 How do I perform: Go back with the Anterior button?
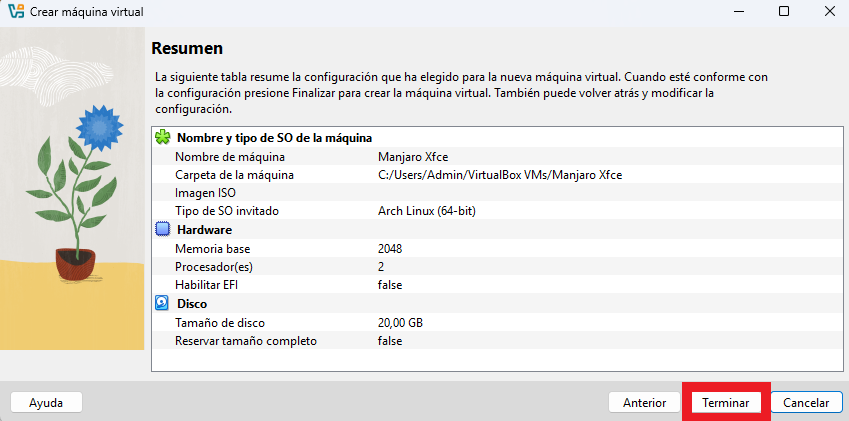pos(644,403)
